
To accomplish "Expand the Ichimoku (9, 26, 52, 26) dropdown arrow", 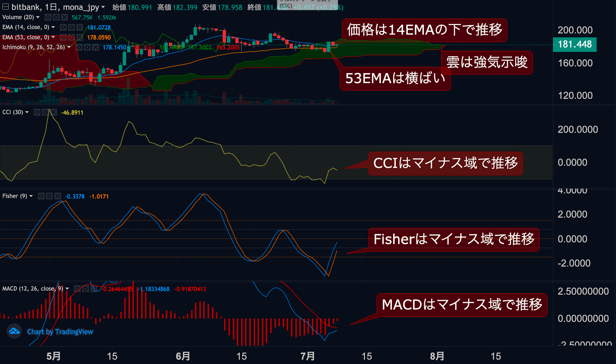I will [69, 47].
